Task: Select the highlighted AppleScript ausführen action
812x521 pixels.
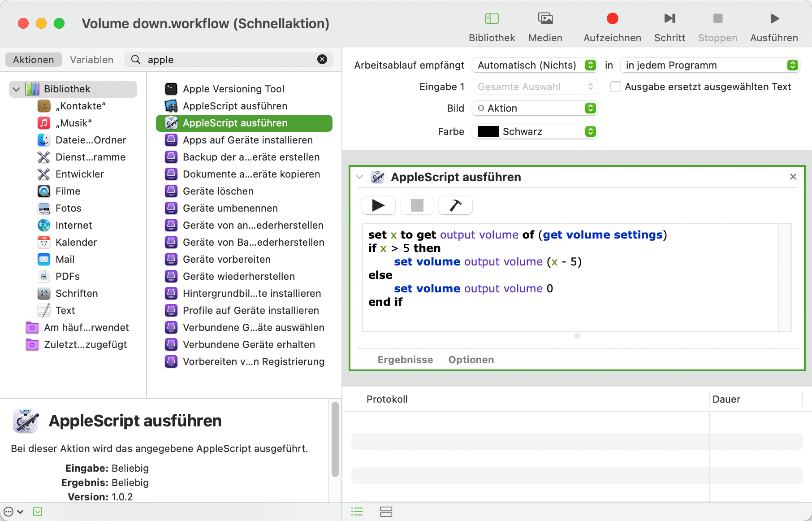Action: tap(244, 123)
